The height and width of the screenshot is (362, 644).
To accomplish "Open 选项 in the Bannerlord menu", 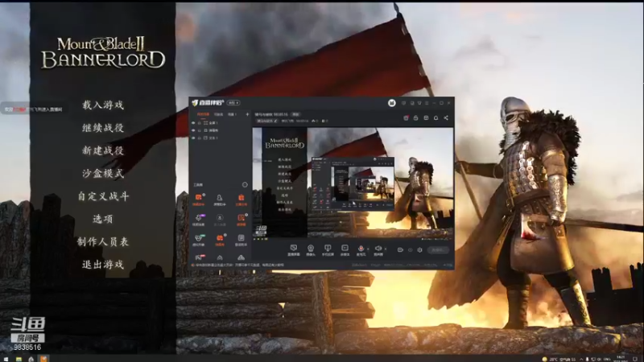I will pos(103,219).
